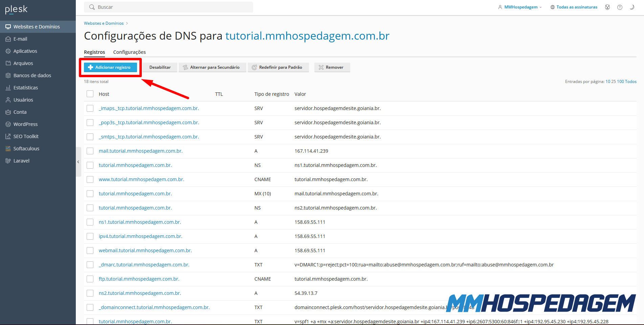This screenshot has height=325, width=644.
Task: Show Todos entries per page
Action: [631, 82]
